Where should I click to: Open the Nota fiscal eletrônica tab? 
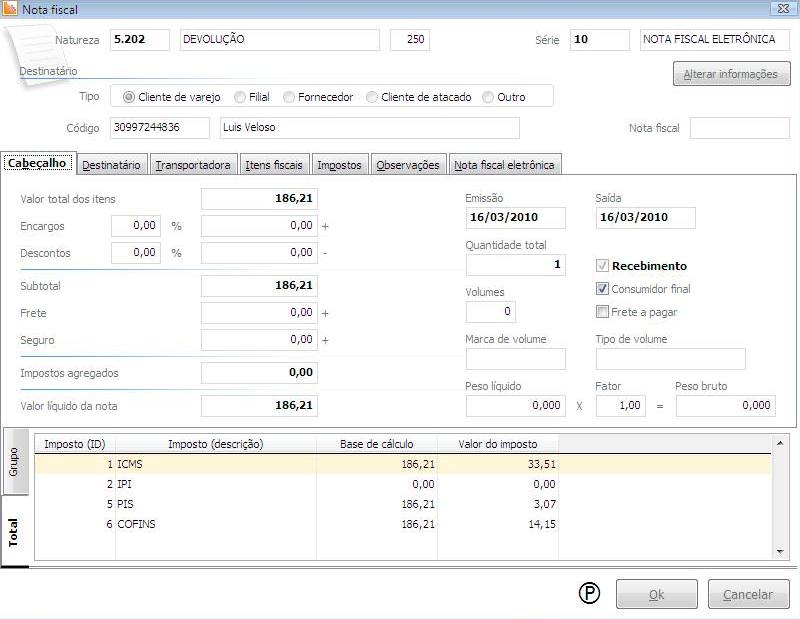pos(505,165)
